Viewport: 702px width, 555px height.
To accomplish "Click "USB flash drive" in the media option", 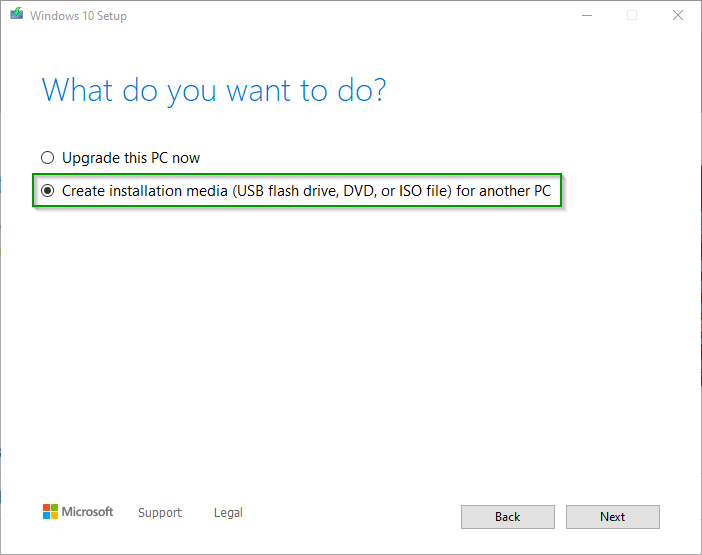I will [284, 190].
